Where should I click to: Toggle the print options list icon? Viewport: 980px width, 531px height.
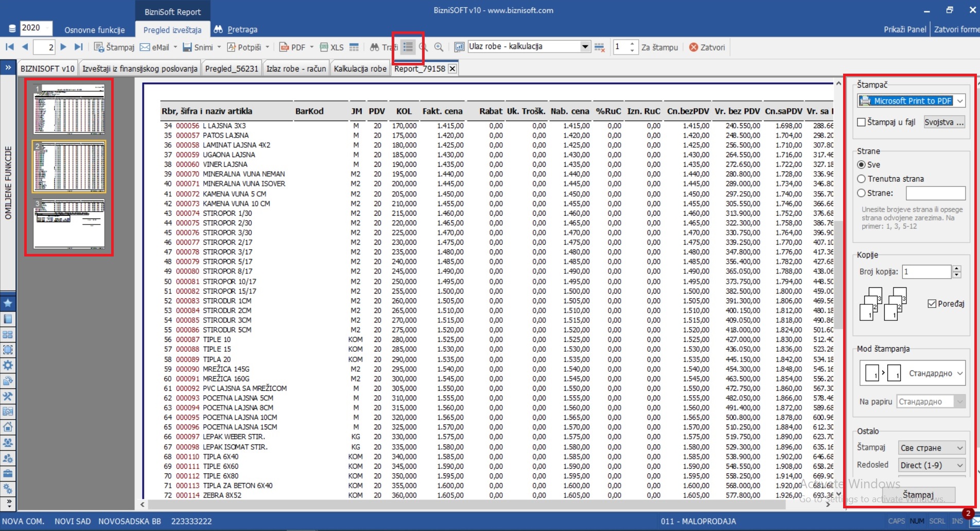(408, 47)
